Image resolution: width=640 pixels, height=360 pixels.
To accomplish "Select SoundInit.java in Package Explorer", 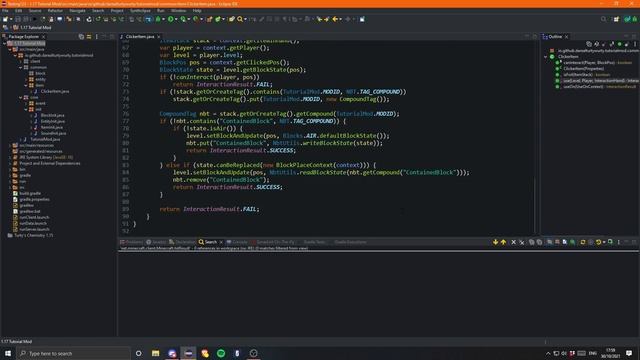I will [53, 133].
